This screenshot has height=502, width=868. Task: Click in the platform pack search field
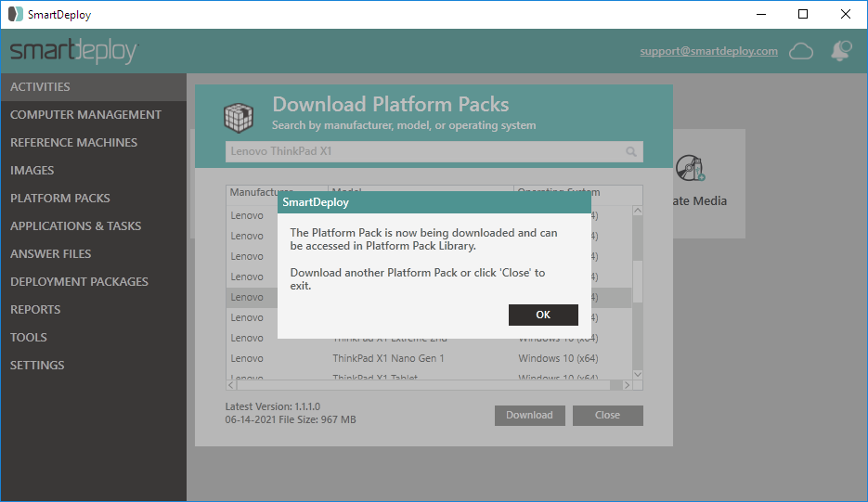pyautogui.click(x=422, y=151)
